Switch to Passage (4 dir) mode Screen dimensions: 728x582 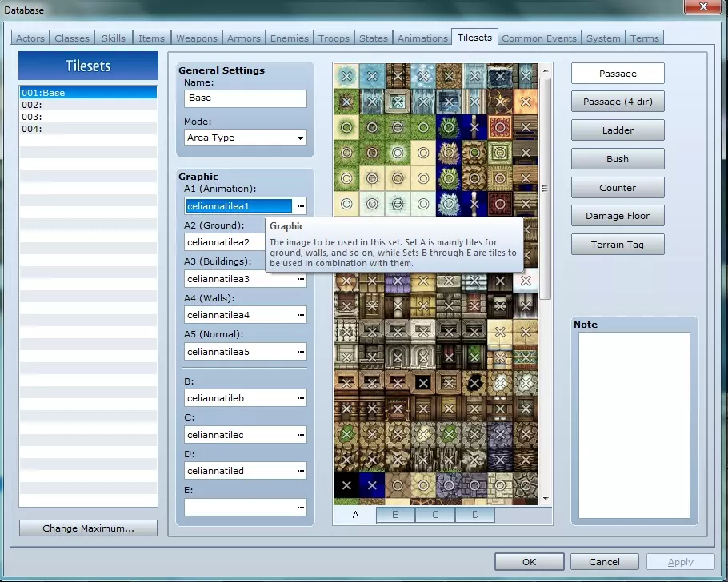(618, 102)
